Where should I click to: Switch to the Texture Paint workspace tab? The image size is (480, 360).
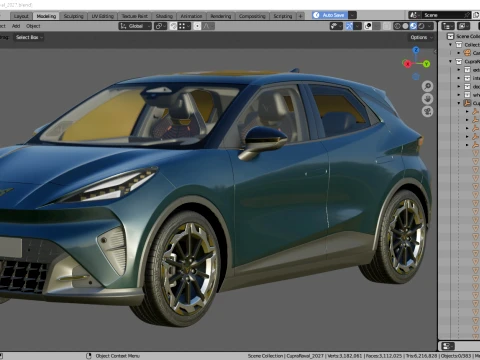(x=134, y=16)
